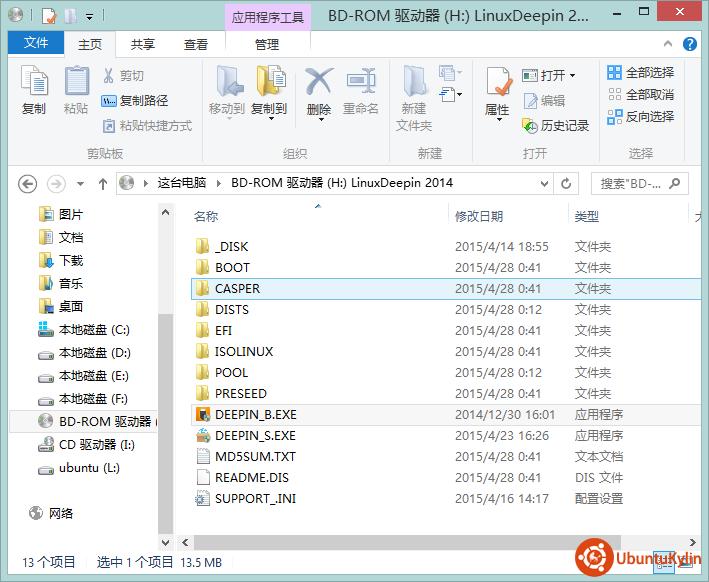Click Paste shortcut (粘贴快捷方式)
Image resolution: width=709 pixels, height=582 pixels.
[147, 126]
